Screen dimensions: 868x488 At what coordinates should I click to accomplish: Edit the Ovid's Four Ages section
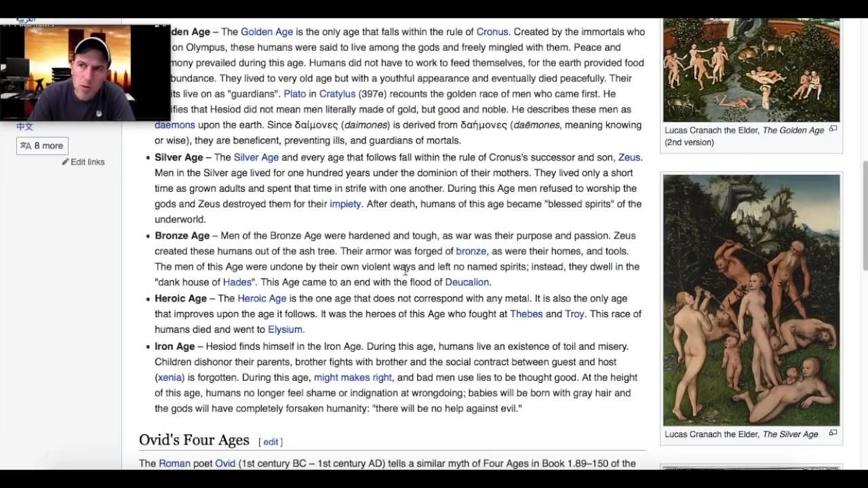(x=271, y=442)
